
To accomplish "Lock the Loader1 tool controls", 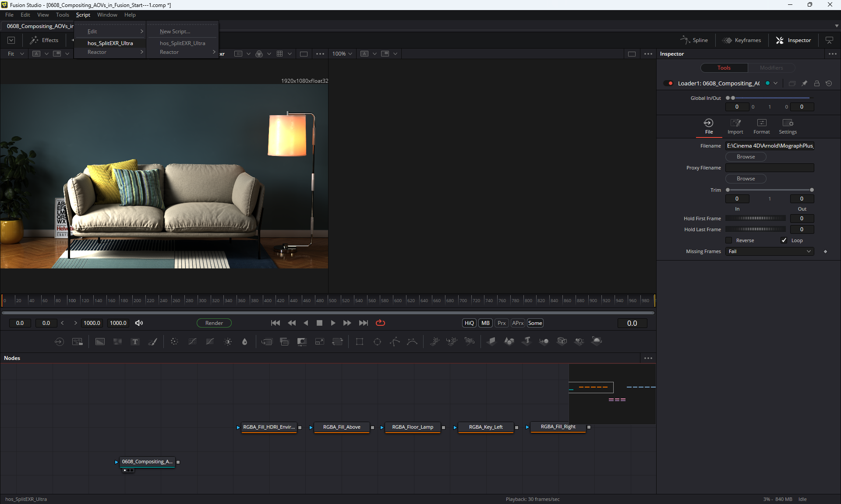I will click(816, 83).
